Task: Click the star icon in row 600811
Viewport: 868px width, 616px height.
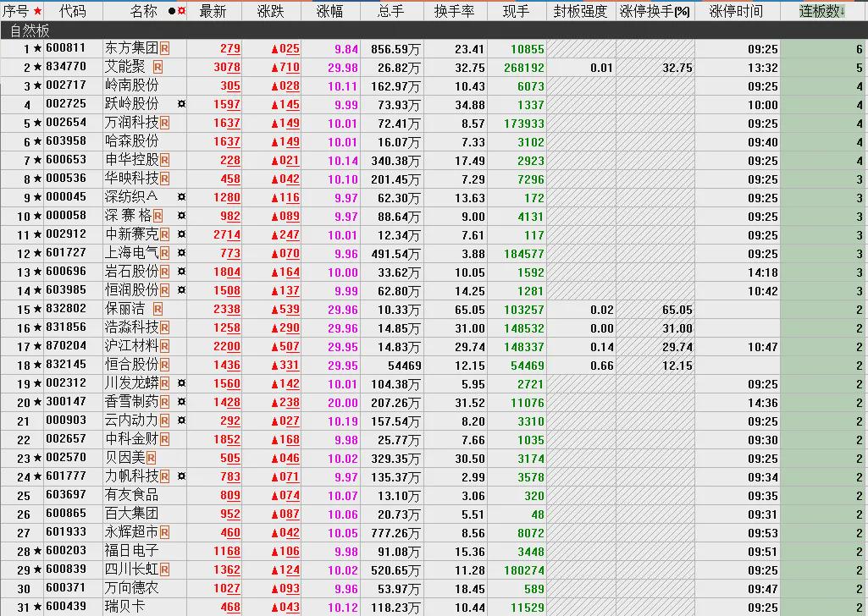Action: pos(37,49)
